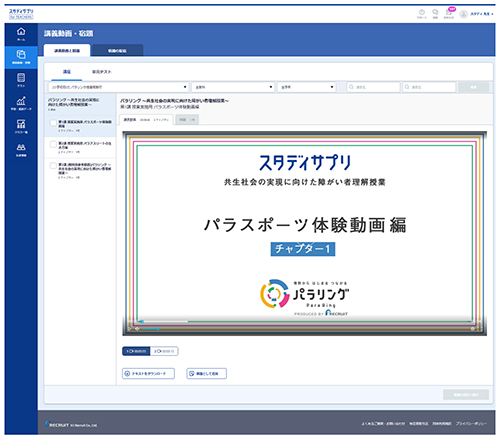Click the video progress bar in the player
This screenshot has height=437, width=500.
coord(306,322)
